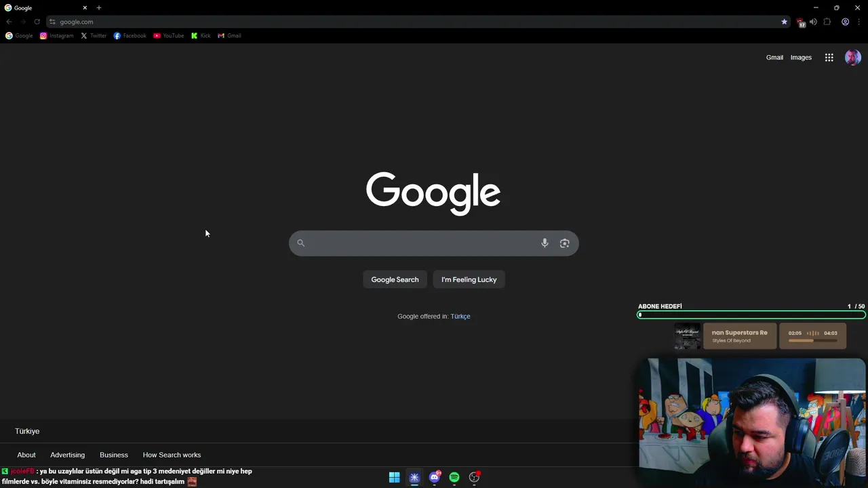This screenshot has width=868, height=488.
Task: Open the Kick bookmark
Action: [x=201, y=36]
